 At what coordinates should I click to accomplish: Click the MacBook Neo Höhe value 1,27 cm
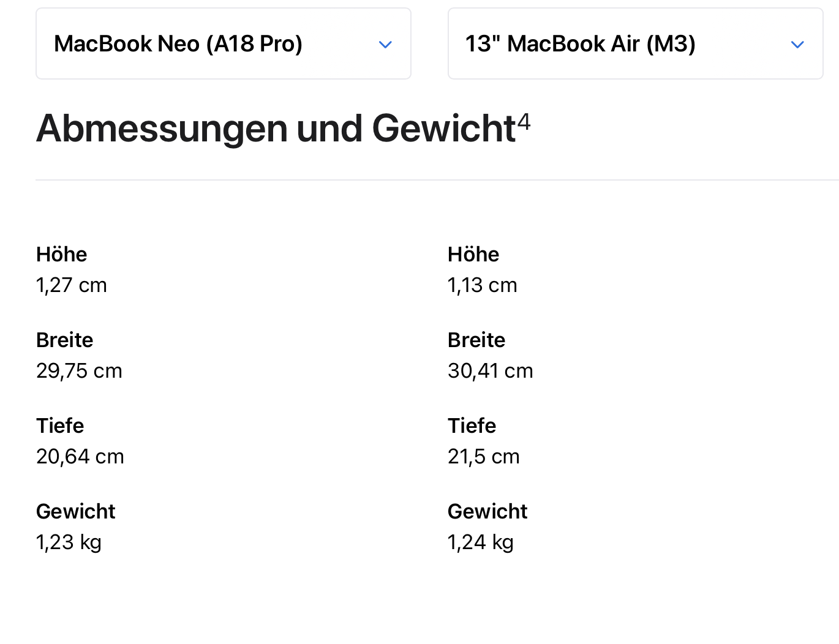(x=72, y=285)
